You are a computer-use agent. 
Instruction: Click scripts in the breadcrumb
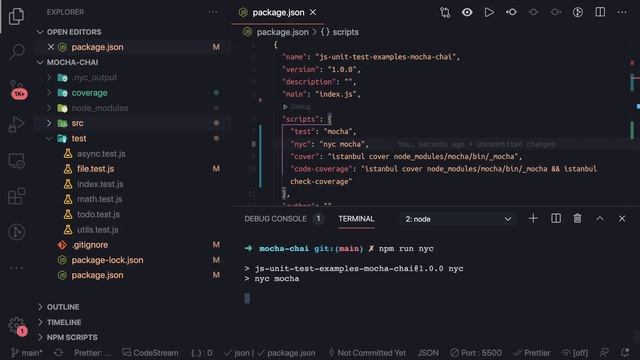345,32
